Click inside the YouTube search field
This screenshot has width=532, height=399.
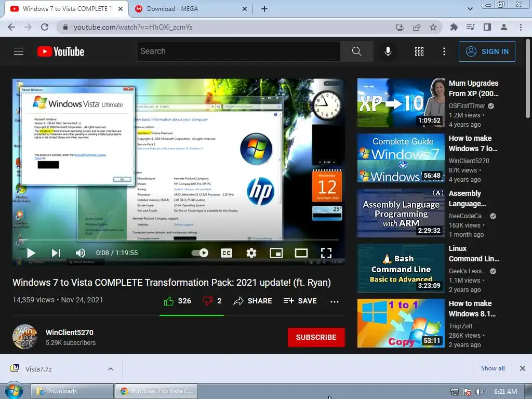(x=238, y=51)
